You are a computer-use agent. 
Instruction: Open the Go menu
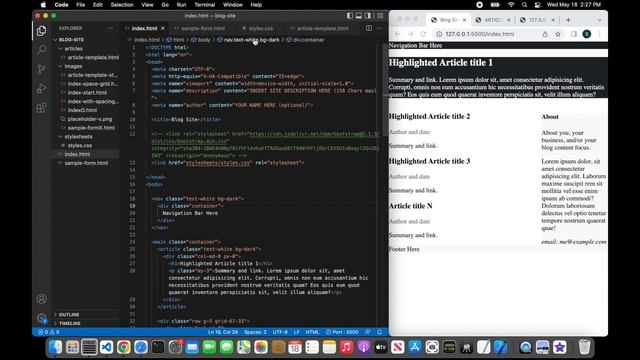click(x=165, y=5)
